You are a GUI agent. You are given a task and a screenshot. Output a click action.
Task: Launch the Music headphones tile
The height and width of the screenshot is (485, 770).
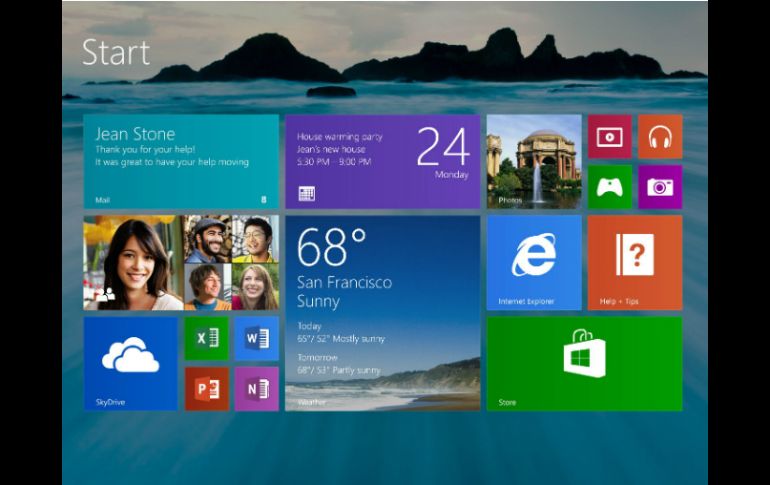click(659, 136)
